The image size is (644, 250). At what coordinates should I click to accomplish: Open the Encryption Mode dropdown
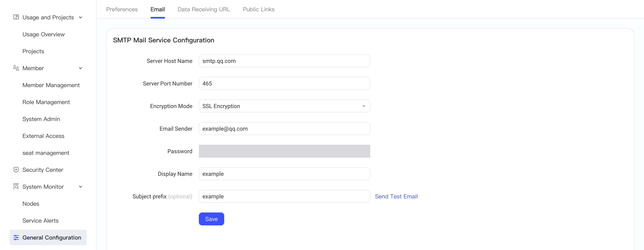(284, 106)
